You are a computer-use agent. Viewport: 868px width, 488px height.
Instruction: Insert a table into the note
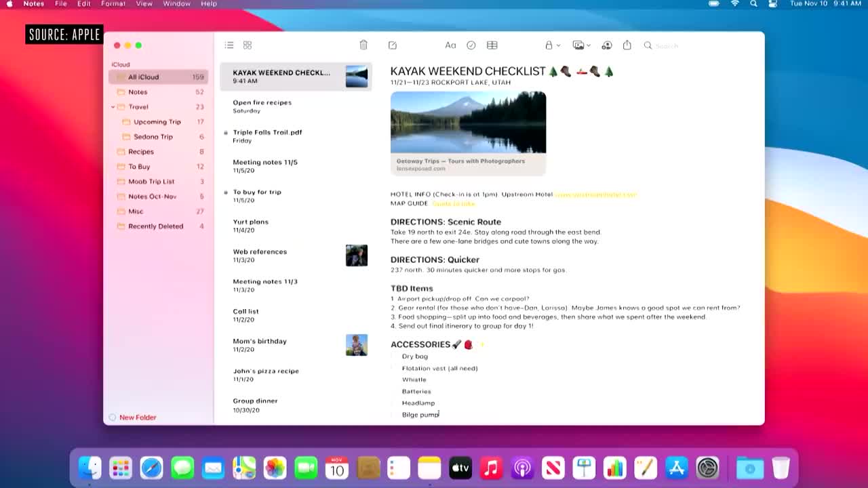click(492, 45)
